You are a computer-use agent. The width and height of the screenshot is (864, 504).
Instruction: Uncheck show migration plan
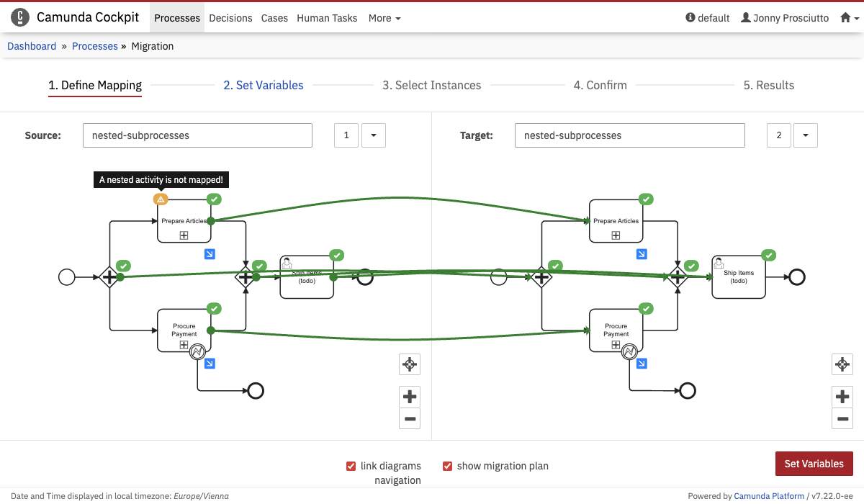[x=447, y=466]
